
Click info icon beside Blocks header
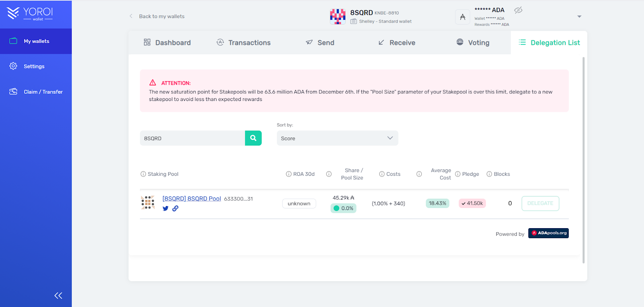(489, 174)
